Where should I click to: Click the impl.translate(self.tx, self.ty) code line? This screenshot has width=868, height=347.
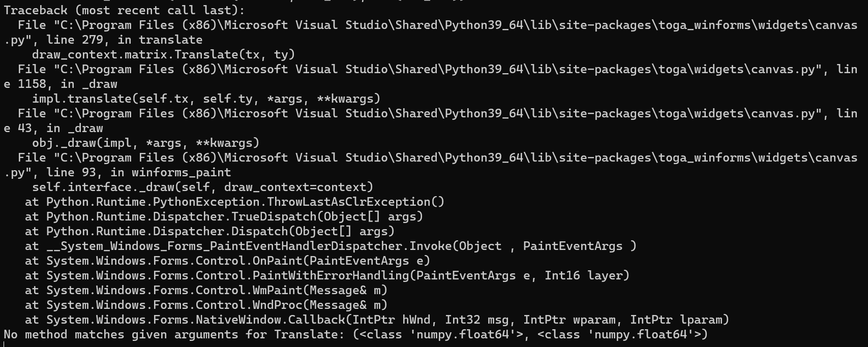click(x=206, y=99)
